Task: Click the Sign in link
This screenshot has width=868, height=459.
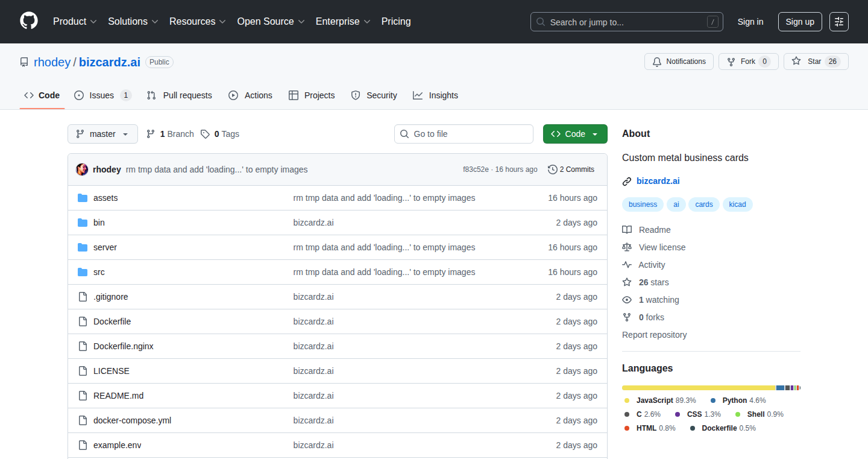Action: (750, 22)
